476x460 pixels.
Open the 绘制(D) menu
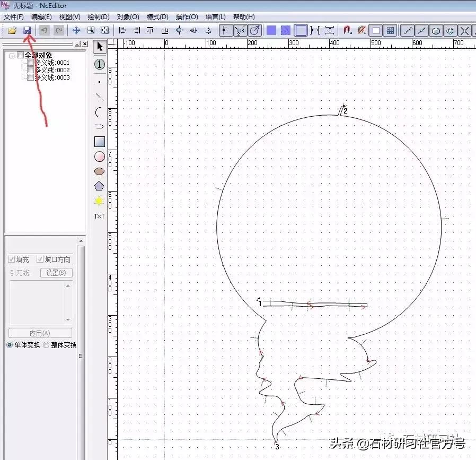(99, 17)
